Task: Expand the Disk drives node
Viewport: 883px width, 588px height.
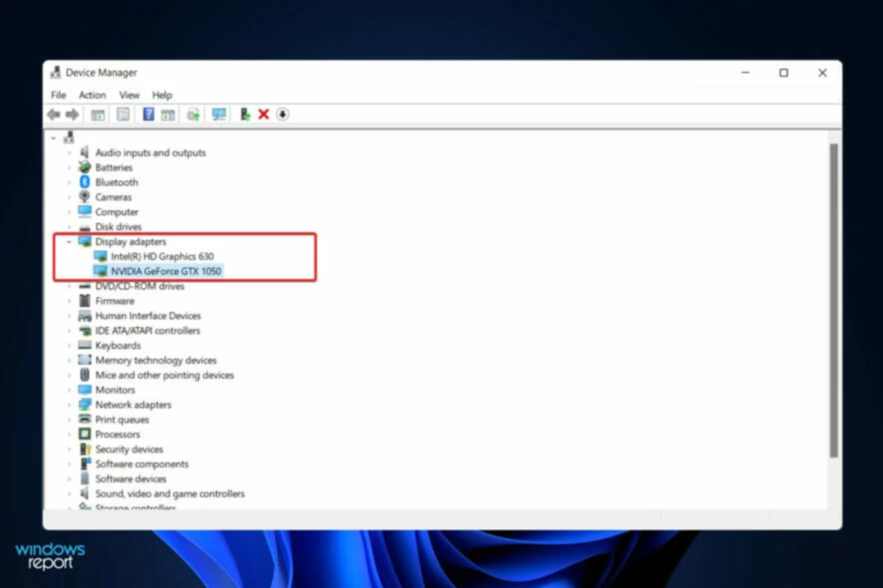Action: (x=70, y=227)
